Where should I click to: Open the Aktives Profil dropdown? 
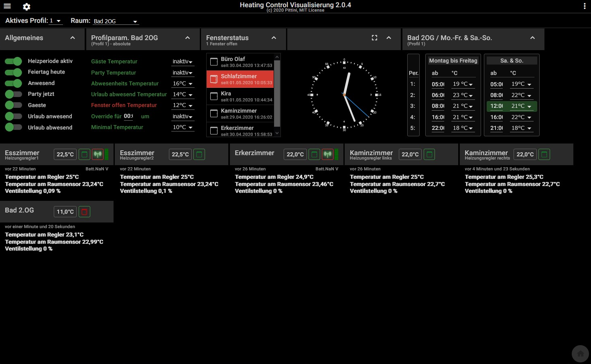click(56, 21)
